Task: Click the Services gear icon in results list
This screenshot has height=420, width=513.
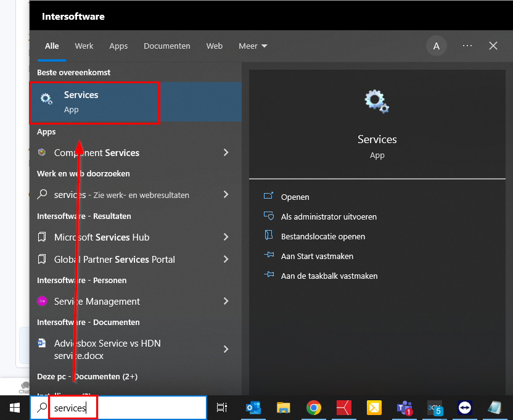Action: (46, 99)
